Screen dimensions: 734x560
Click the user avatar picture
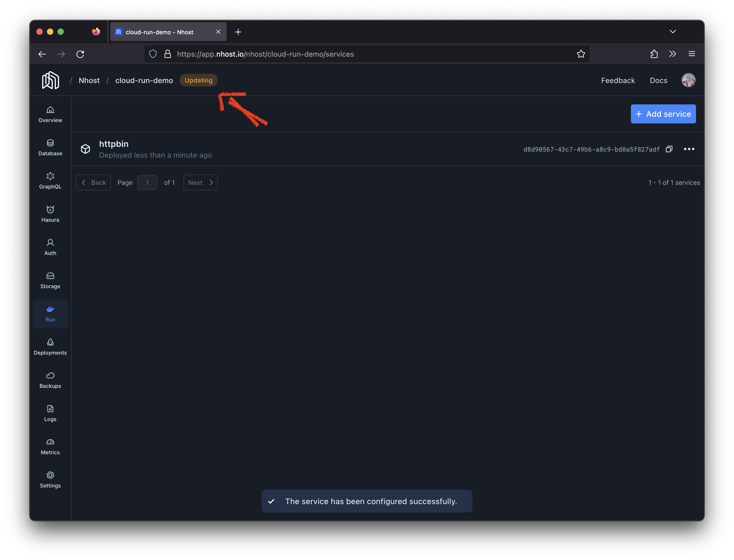point(688,80)
